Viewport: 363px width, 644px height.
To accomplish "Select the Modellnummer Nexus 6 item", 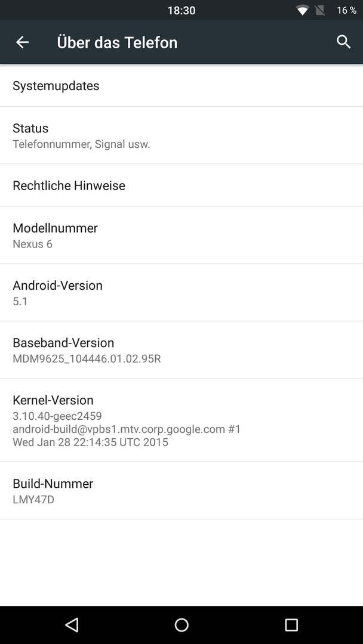I will [x=181, y=235].
